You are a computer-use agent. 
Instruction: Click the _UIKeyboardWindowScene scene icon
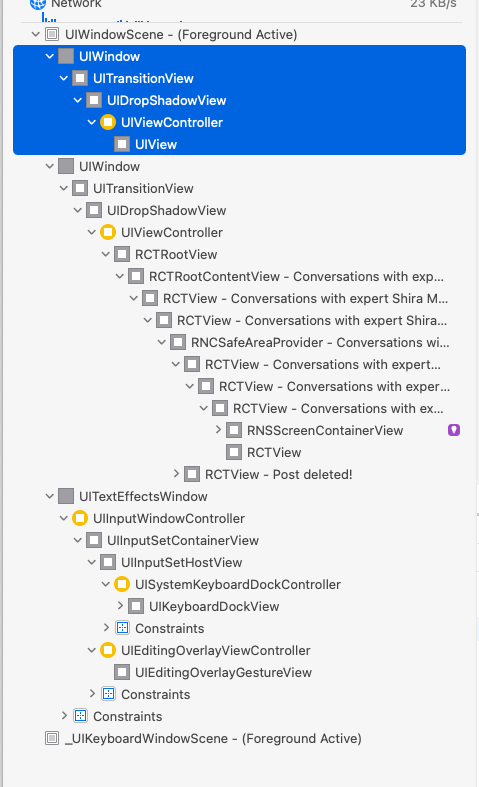(52, 738)
